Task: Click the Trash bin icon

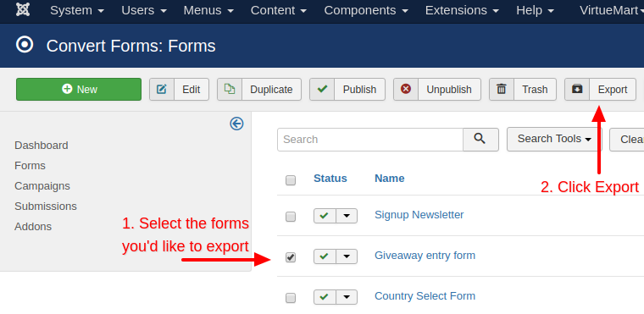Action: (502, 89)
